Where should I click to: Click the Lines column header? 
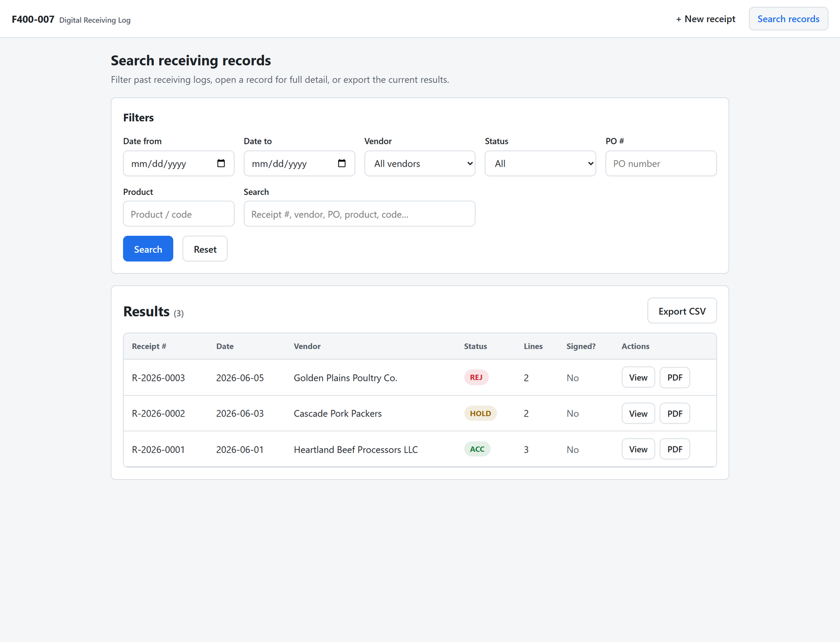pyautogui.click(x=533, y=346)
